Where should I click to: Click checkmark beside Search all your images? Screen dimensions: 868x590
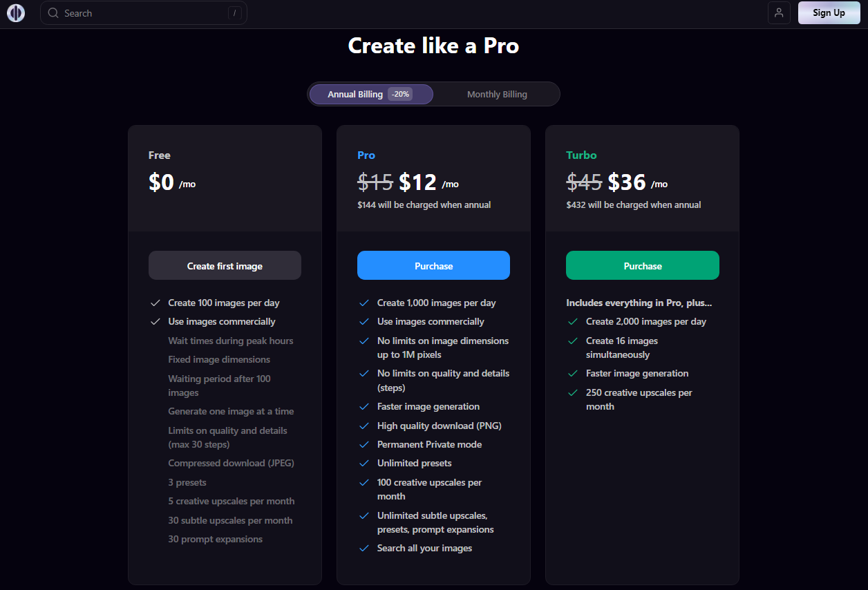pos(364,549)
